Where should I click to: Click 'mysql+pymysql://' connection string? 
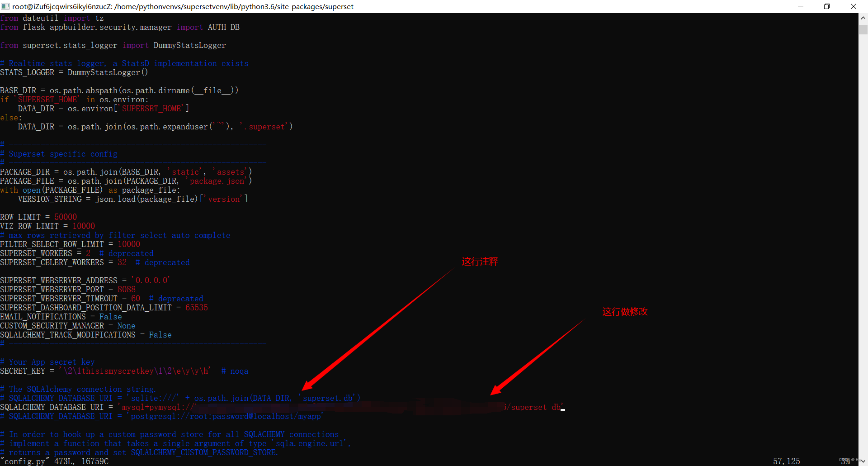coord(157,407)
